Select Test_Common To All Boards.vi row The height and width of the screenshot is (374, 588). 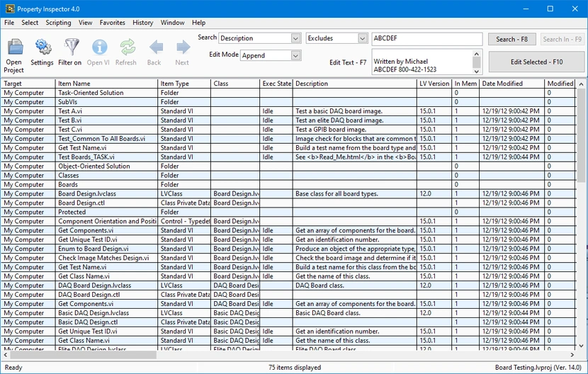click(x=288, y=138)
